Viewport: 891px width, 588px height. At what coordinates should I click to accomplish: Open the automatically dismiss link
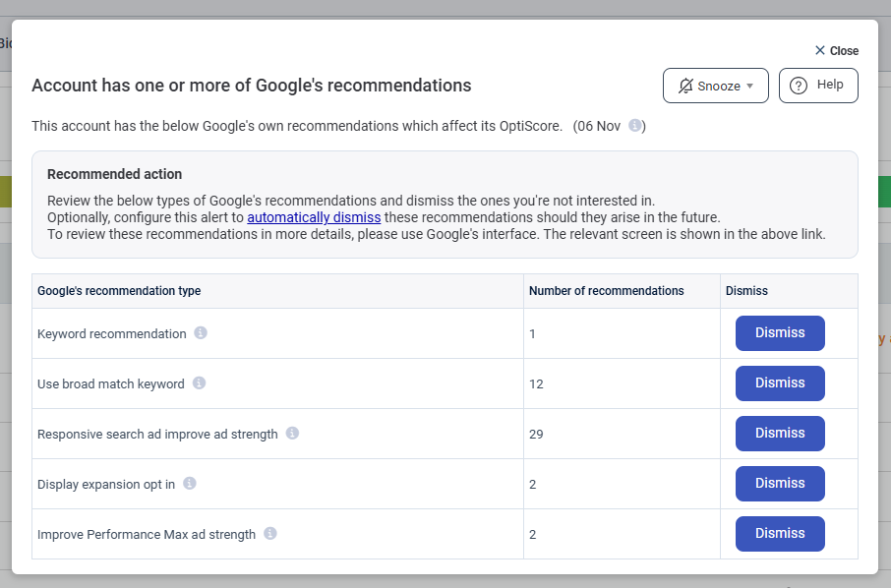(x=314, y=217)
